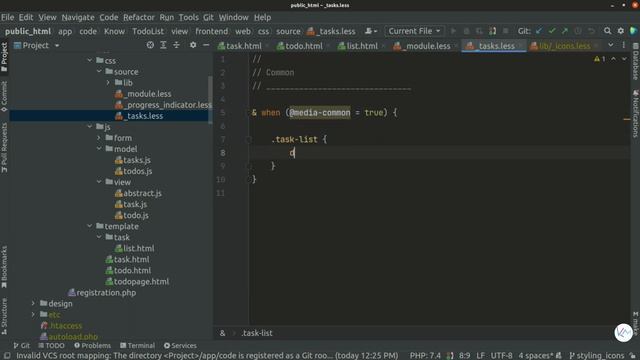Toggle the Structure tool window
This screenshot has width=640, height=360.
[x=4, y=316]
